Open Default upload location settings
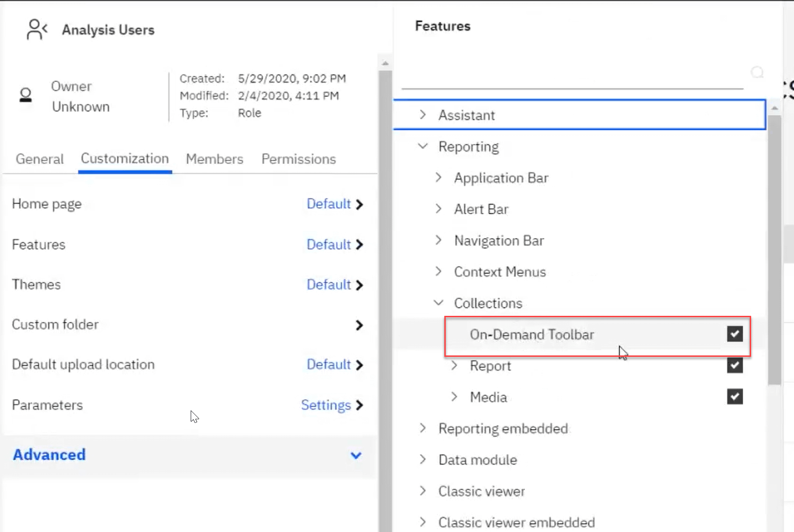Screen dimensions: 794x532 tap(359, 365)
